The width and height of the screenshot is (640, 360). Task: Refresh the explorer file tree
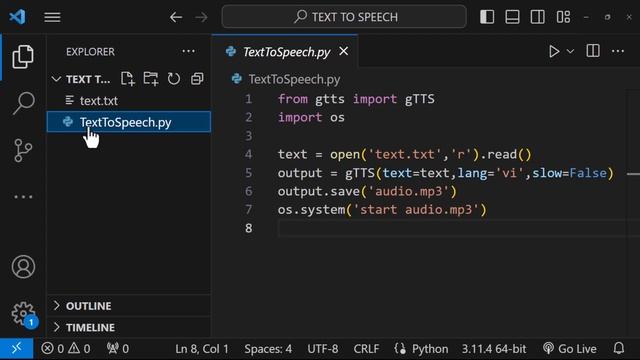[x=174, y=79]
